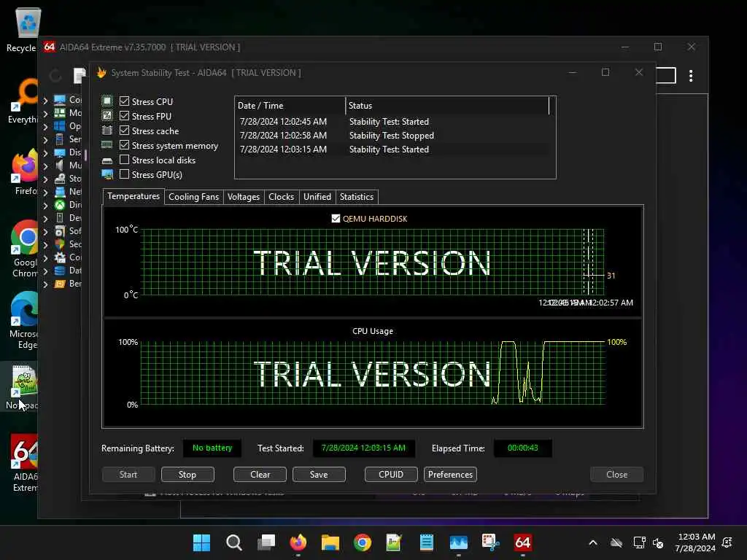Viewport: 747px width, 560px height.
Task: Select Database tree icon
Action: 60,271
